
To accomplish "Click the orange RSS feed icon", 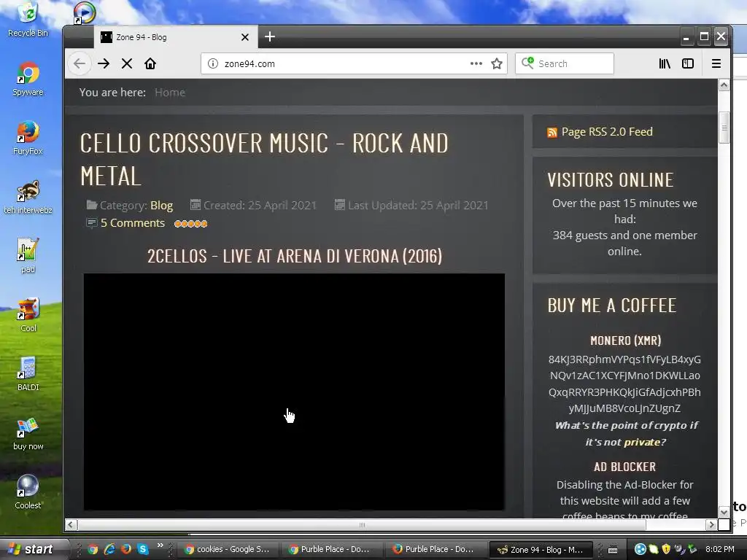I will click(552, 133).
